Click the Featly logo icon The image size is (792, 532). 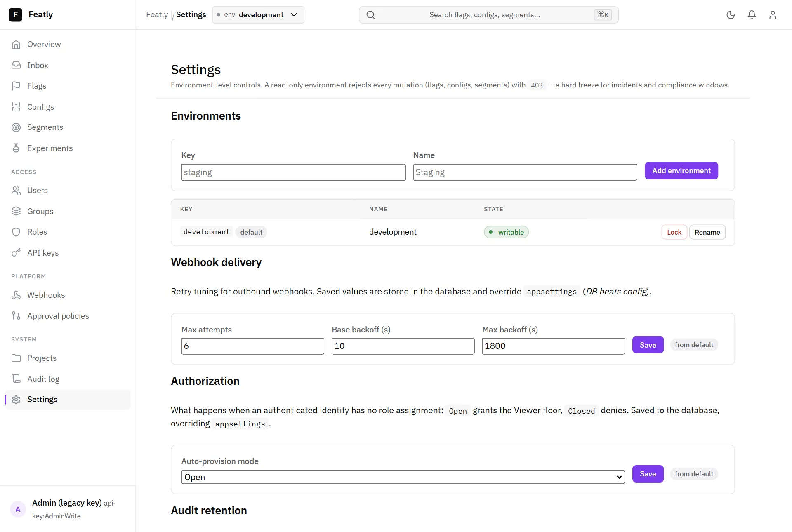click(15, 14)
